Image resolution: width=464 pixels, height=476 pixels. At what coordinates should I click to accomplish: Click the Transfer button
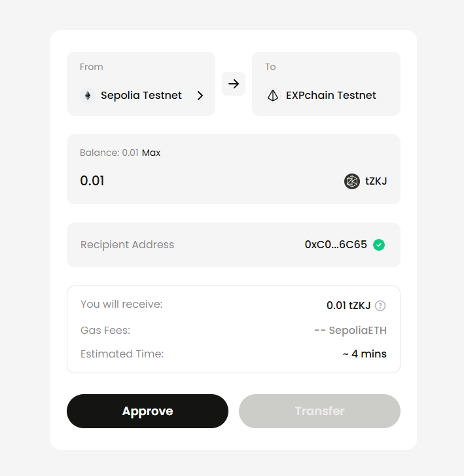(319, 411)
